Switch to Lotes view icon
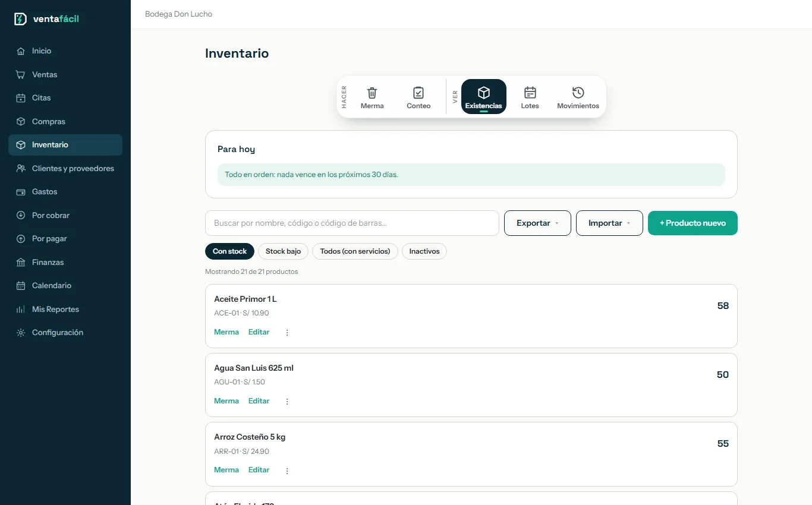This screenshot has height=505, width=812. (x=530, y=93)
